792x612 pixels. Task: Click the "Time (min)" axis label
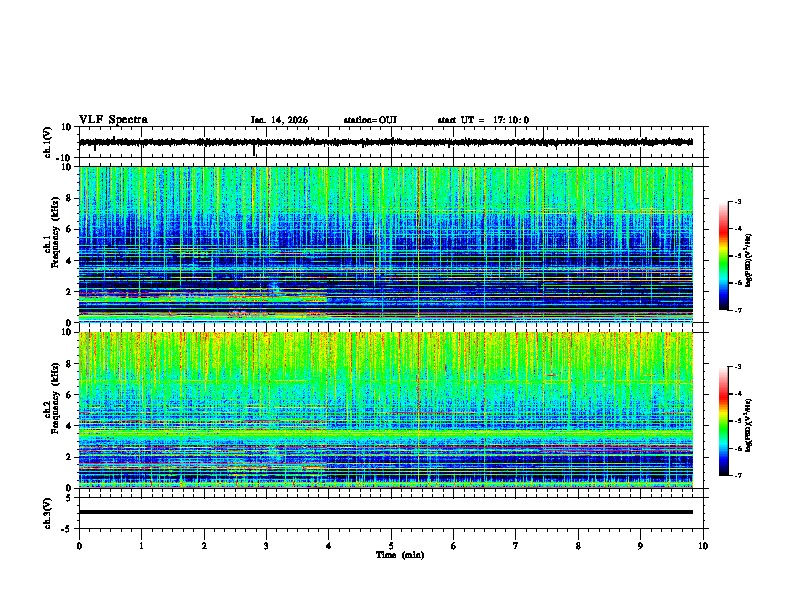coord(400,555)
